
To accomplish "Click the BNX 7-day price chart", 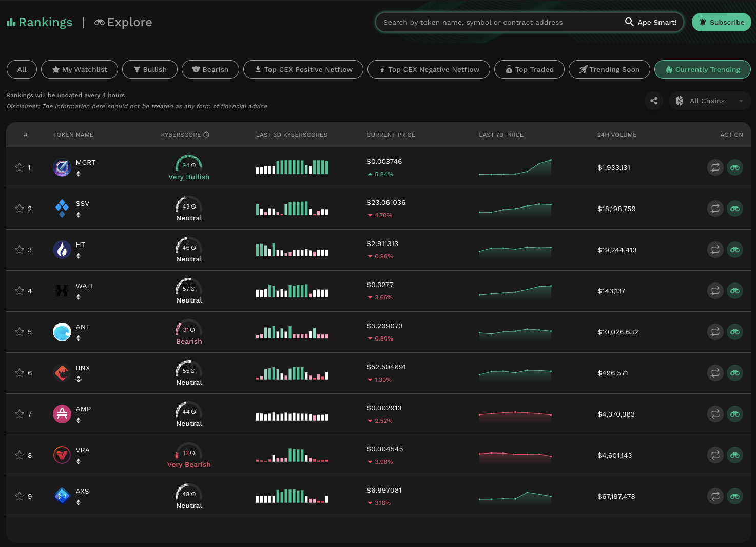I will (x=515, y=373).
